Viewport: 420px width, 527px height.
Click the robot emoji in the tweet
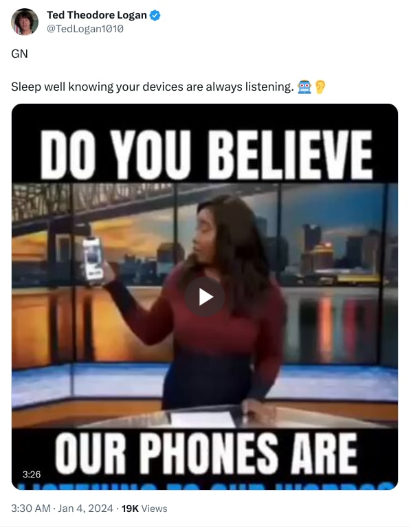(x=305, y=87)
